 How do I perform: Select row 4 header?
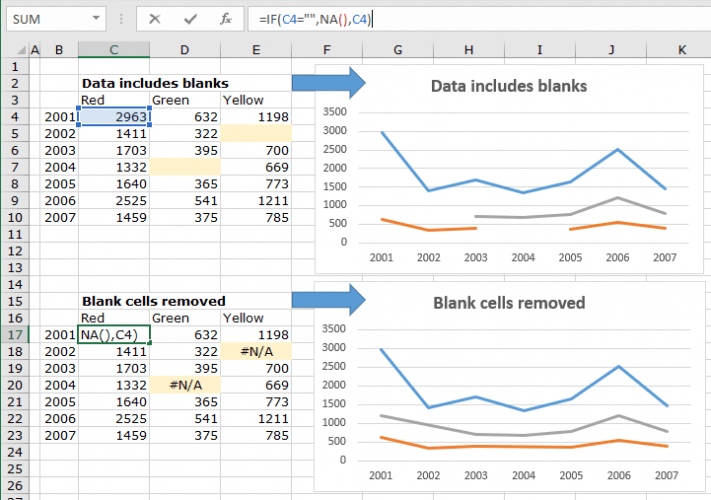tap(15, 117)
